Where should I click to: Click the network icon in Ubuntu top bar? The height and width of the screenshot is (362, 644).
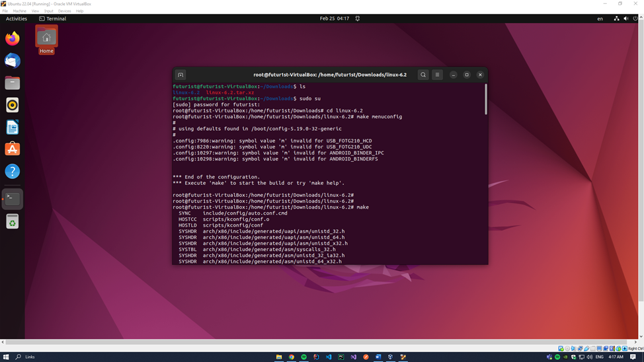616,18
